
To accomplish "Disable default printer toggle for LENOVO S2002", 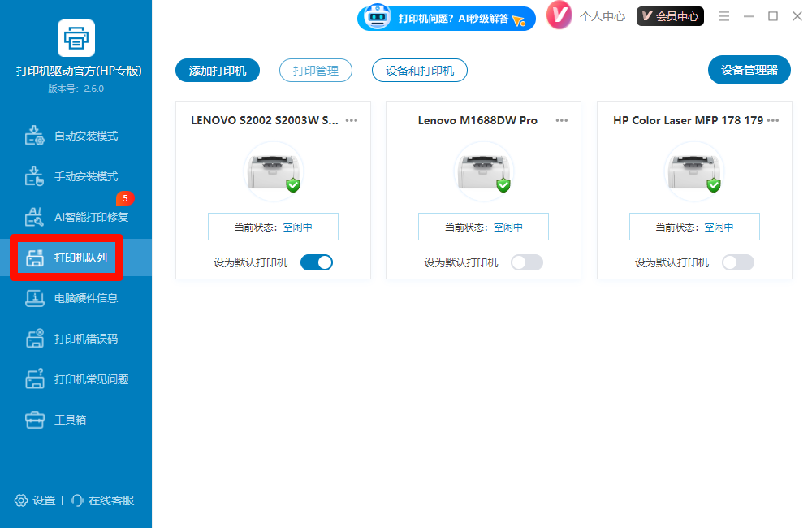I will [x=317, y=262].
